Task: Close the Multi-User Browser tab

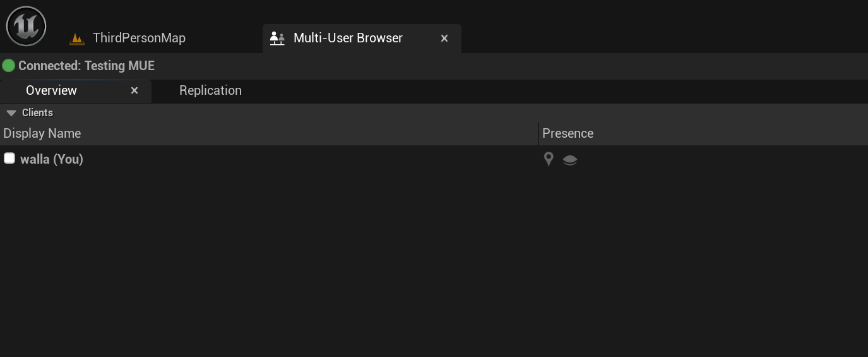Action: (x=444, y=39)
